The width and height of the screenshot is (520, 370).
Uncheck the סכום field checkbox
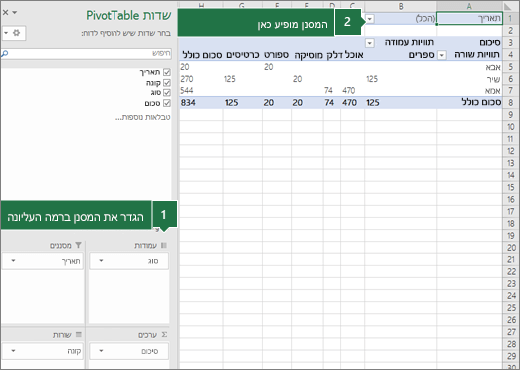tap(167, 103)
